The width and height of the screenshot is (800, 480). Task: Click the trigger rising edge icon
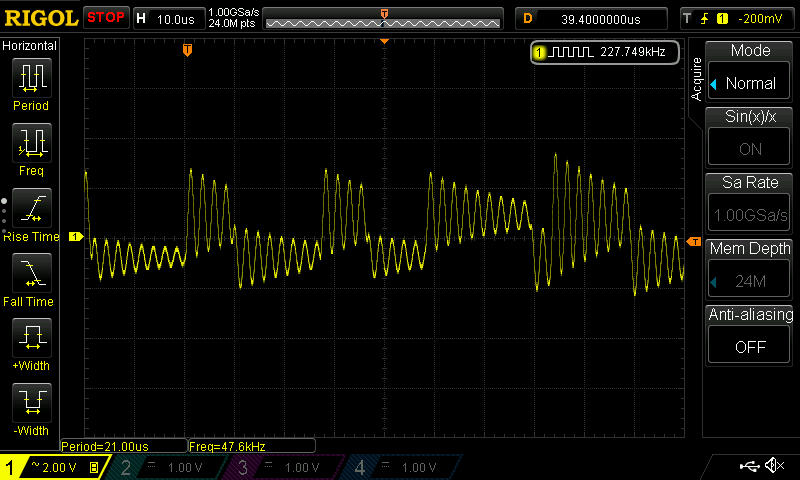705,19
